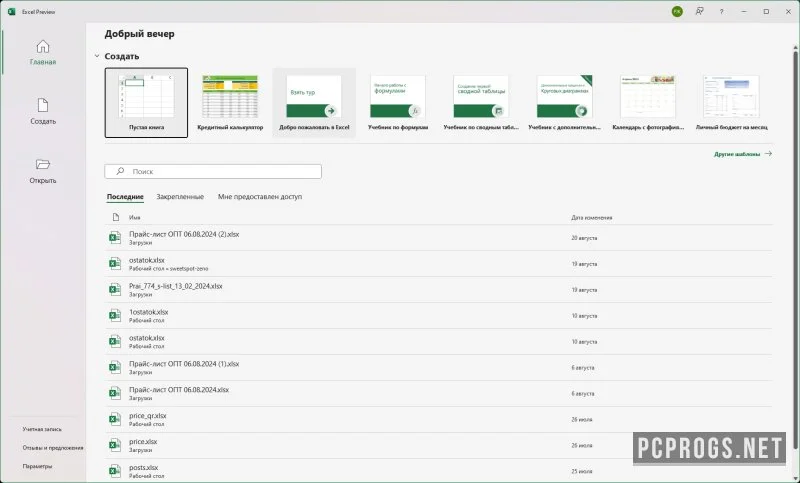Viewport: 800px width, 483px height.
Task: Open Прайс-лист ОПТ 06.08.2024.xlsx from 6 августа
Action: 179,390
